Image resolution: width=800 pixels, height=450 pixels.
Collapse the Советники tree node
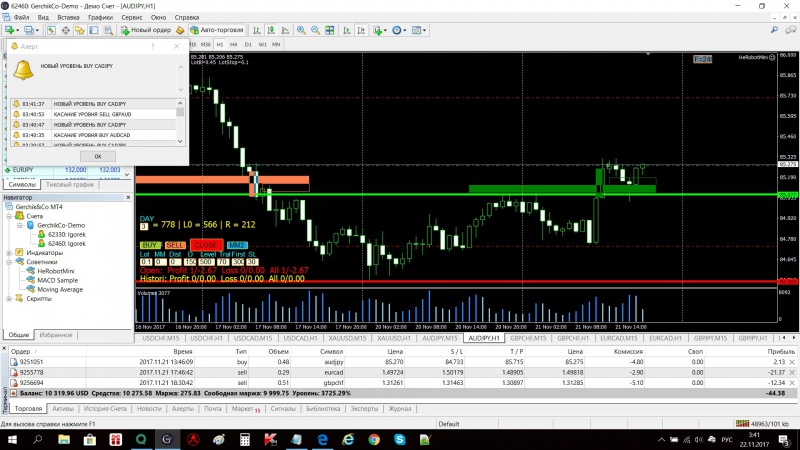[9, 262]
